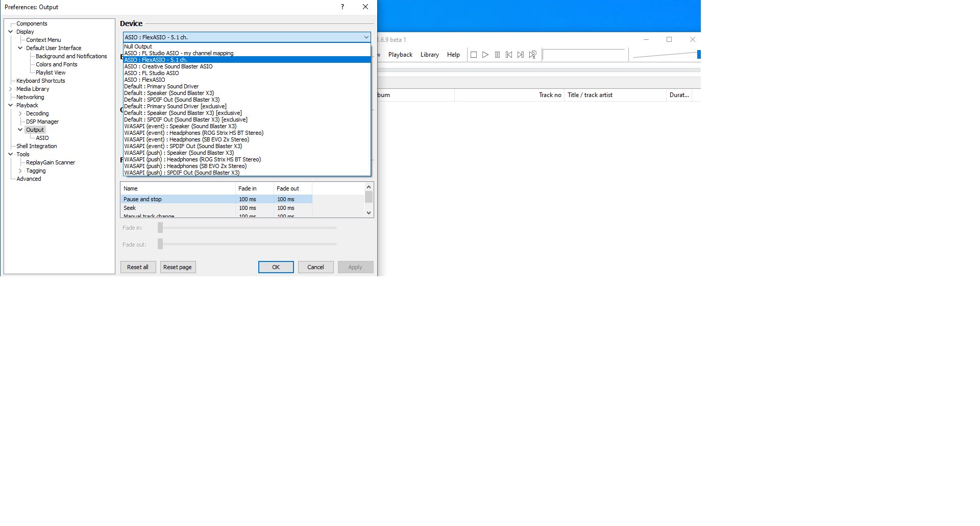This screenshot has width=980, height=526.
Task: Skip to previous track icon
Action: pyautogui.click(x=508, y=55)
